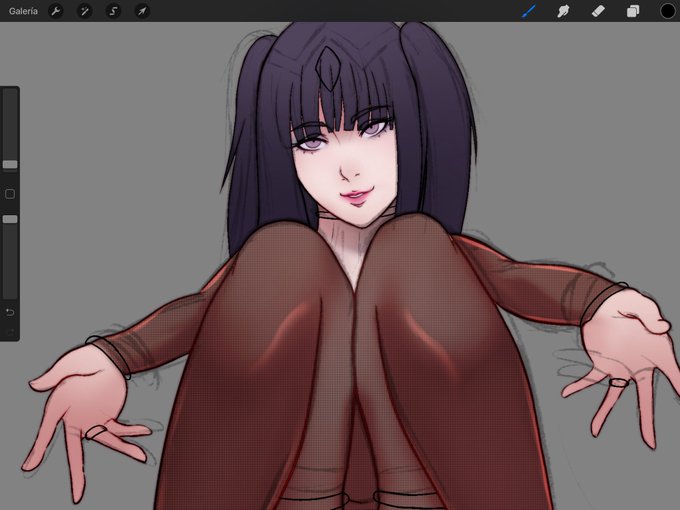Viewport: 680px width, 510px height.
Task: Click the brush opacity slider handle
Action: coord(10,219)
